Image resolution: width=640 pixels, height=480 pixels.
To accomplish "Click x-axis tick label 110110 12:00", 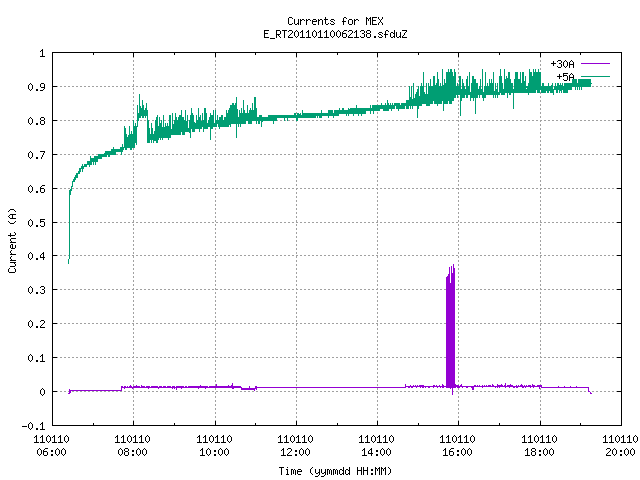I will click(x=296, y=446).
